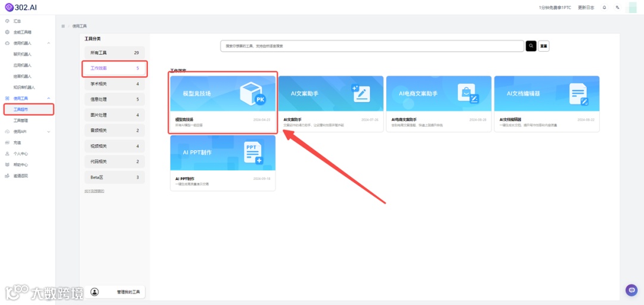This screenshot has width=644, height=305.
Task: Click the 工具分类 heading text
Action: pos(92,39)
